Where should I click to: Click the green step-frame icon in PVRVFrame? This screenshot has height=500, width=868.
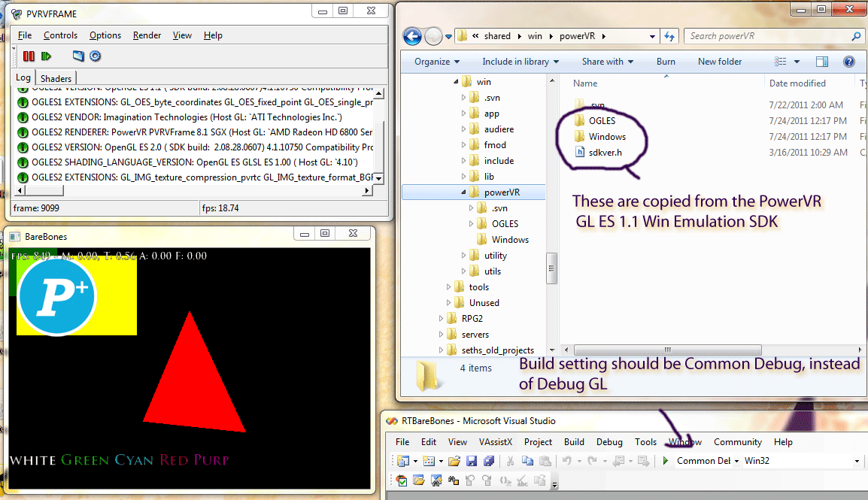tap(46, 56)
